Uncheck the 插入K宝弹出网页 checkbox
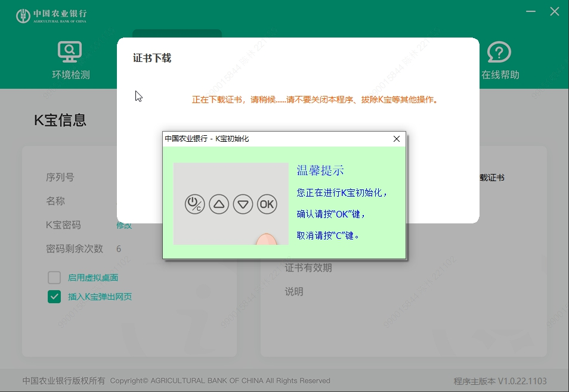Viewport: 569px width, 392px height. 54,297
